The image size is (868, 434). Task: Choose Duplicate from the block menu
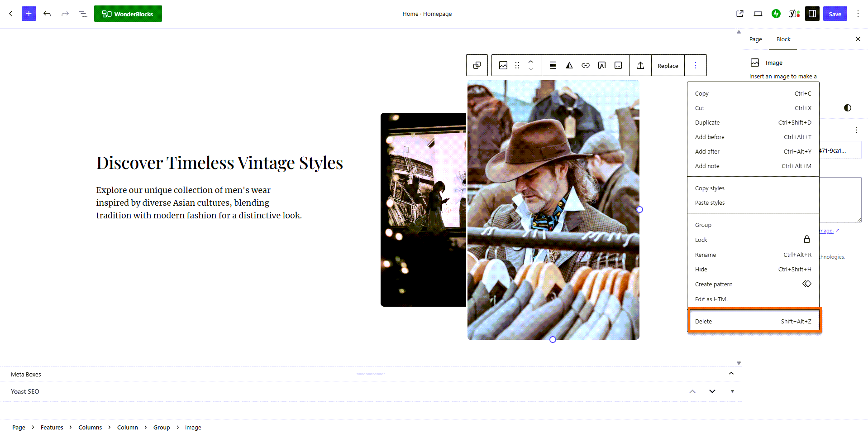[753, 122]
